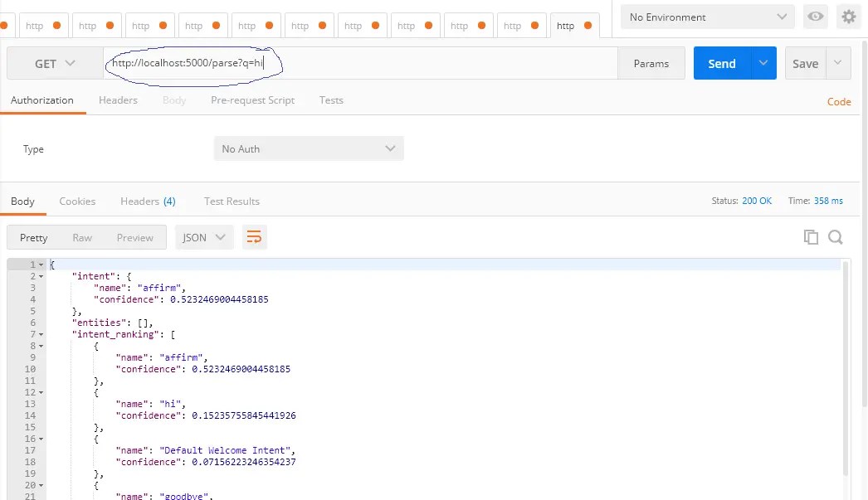Click the request URL input field
The image size is (868, 500).
[x=373, y=62]
